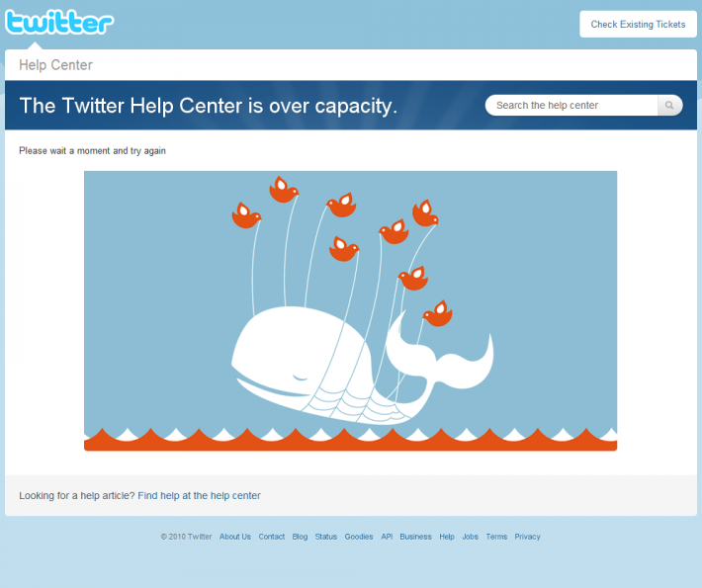The height and width of the screenshot is (588, 702).
Task: Click the topmost orange bird in illustration
Action: point(284,190)
